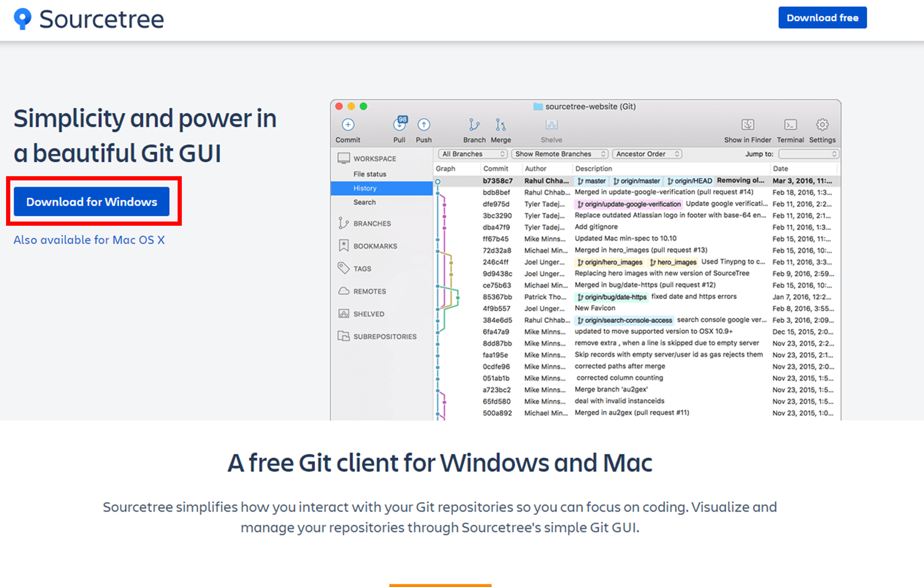Image resolution: width=924 pixels, height=587 pixels.
Task: Click the Push toolbar icon
Action: [423, 125]
